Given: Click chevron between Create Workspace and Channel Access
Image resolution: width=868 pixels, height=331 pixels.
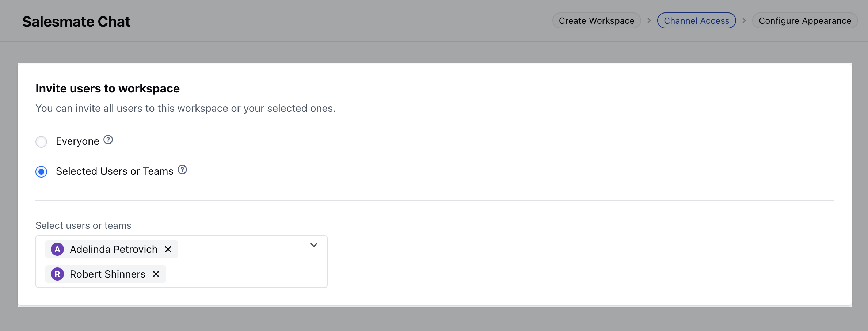Looking at the screenshot, I should click(649, 21).
